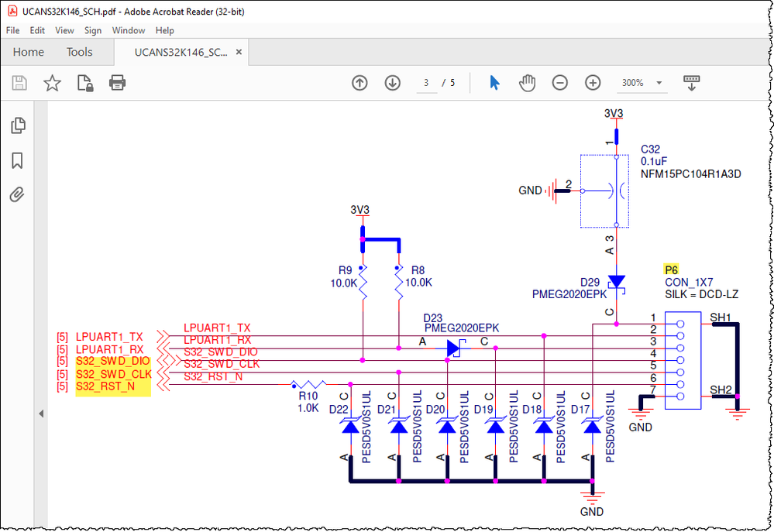Open the File menu
Image resolution: width=774 pixels, height=532 pixels.
click(x=12, y=30)
